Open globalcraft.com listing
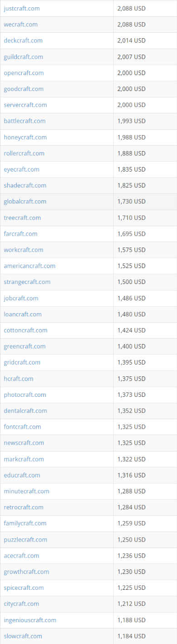This screenshot has height=644, width=177. click(25, 202)
